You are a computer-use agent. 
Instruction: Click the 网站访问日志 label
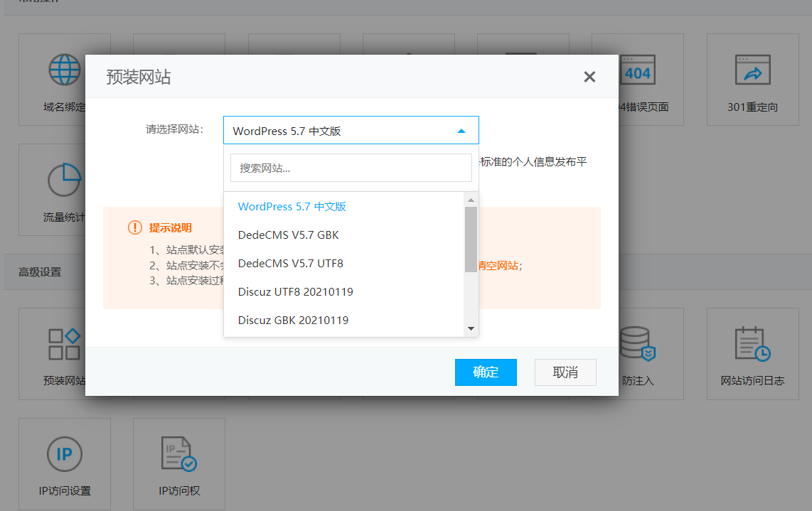(752, 380)
